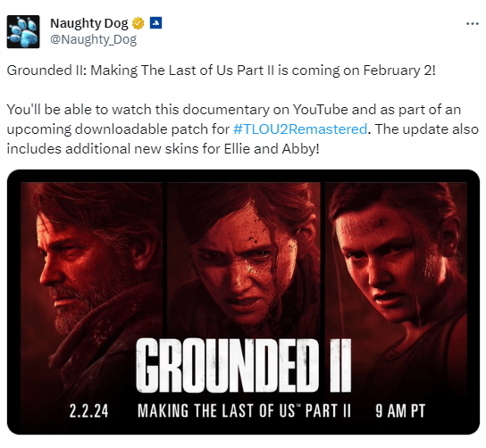Click 'The update also' tweet text
This screenshot has width=486, height=448.
click(427, 129)
